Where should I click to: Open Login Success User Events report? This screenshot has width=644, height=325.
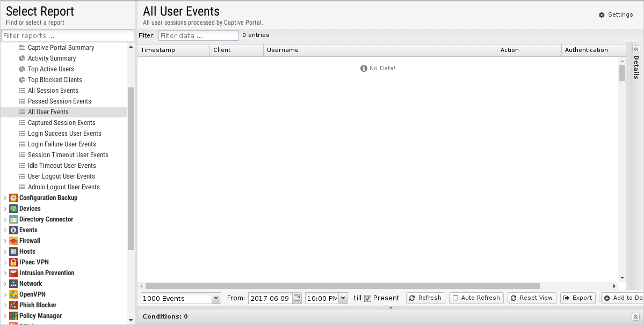tap(64, 134)
